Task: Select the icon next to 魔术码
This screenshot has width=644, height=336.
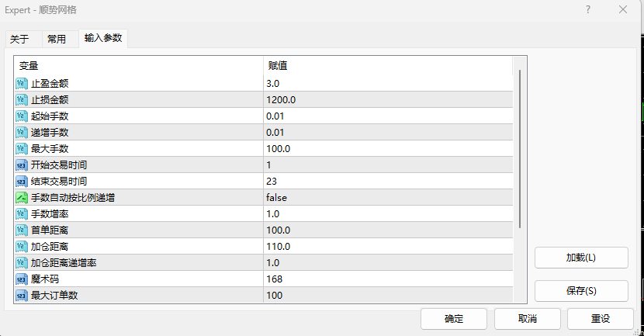Action: pos(22,279)
